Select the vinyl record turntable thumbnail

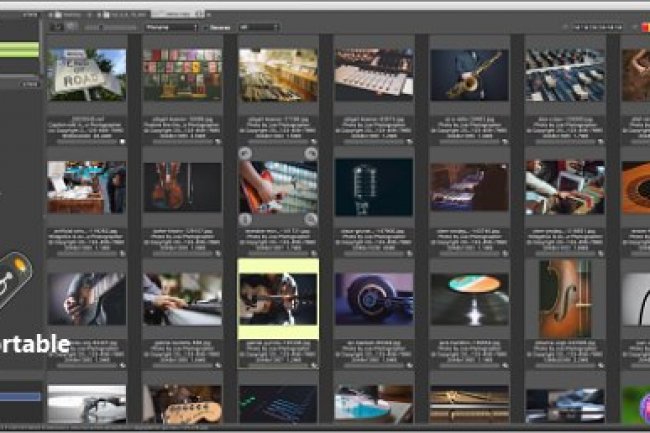click(x=469, y=299)
